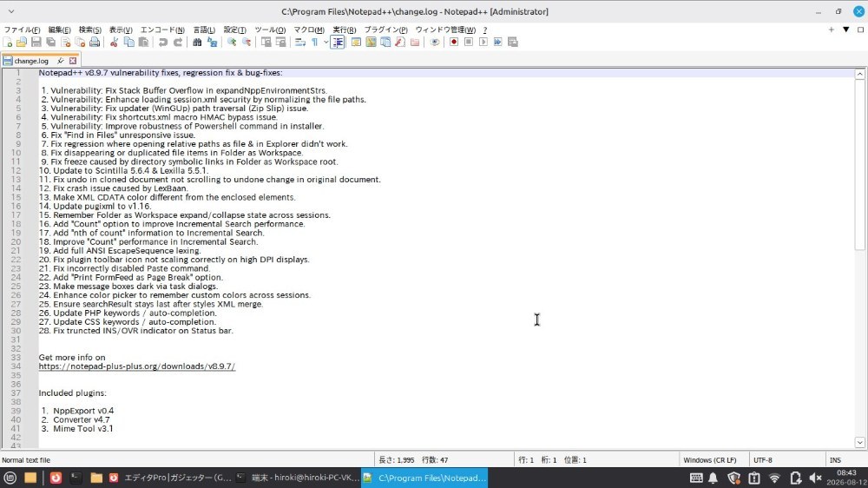The width and height of the screenshot is (868, 488).
Task: Follow the notepad-plus-plus.org downloads link
Action: 137,366
